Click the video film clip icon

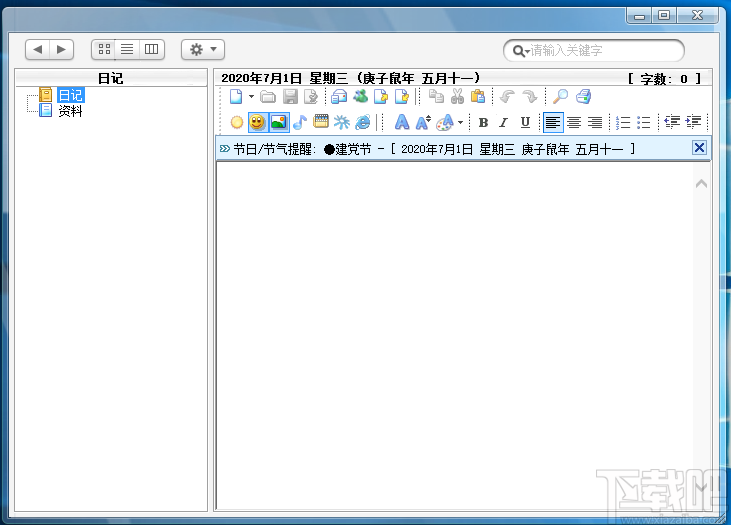click(321, 122)
